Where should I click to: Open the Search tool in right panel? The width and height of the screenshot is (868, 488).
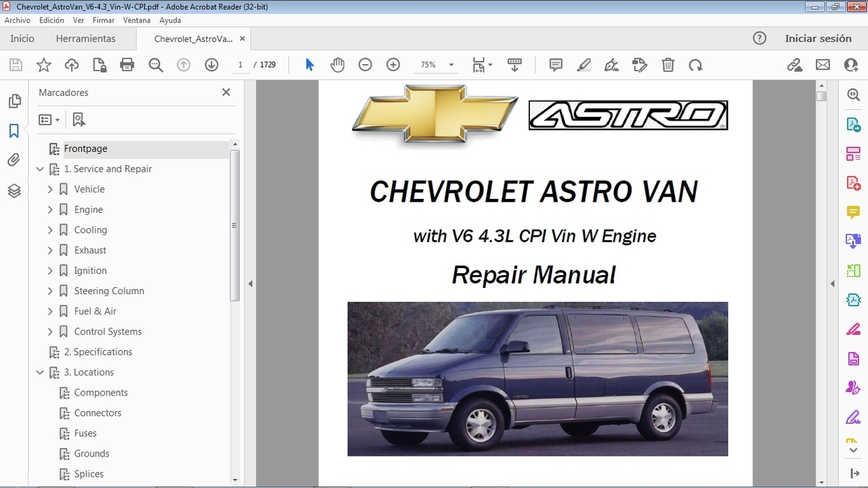coord(853,94)
